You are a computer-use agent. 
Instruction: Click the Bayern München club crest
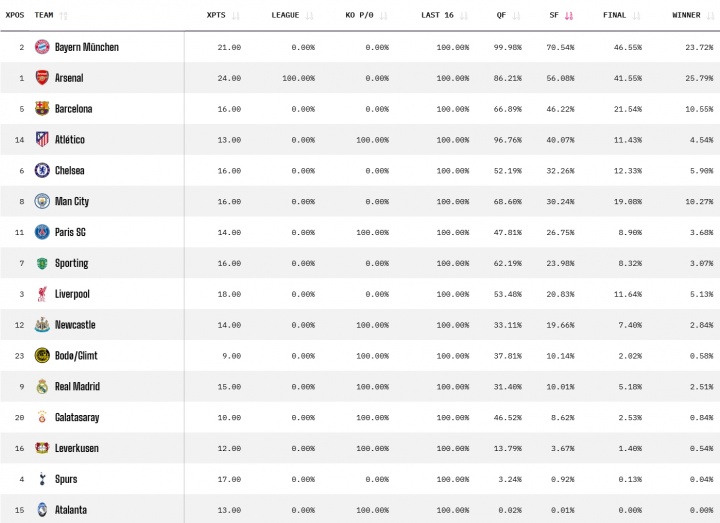(x=42, y=47)
